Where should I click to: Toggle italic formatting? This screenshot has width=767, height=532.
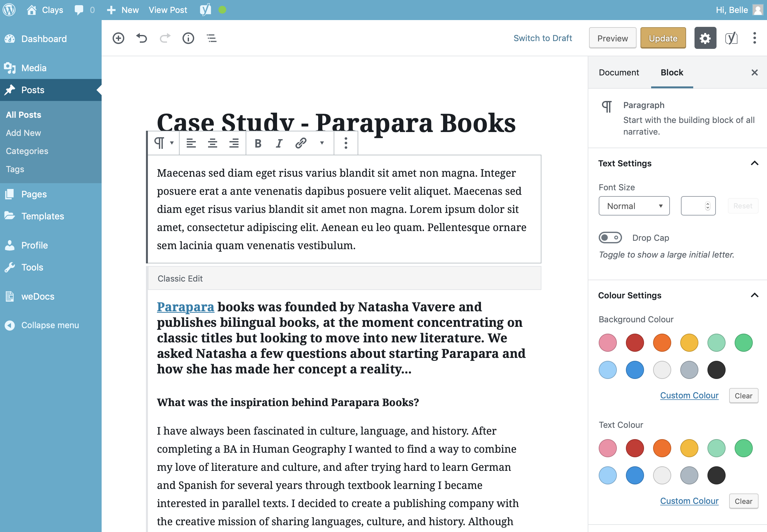(279, 143)
